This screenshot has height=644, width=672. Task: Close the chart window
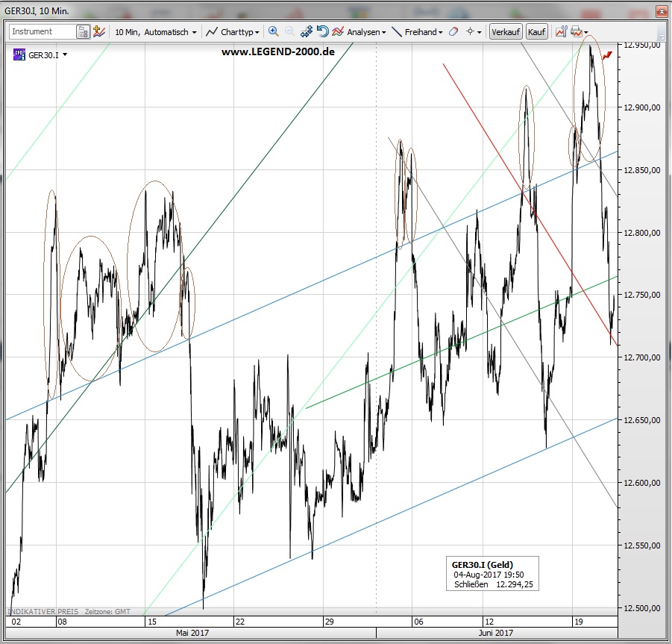click(660, 10)
